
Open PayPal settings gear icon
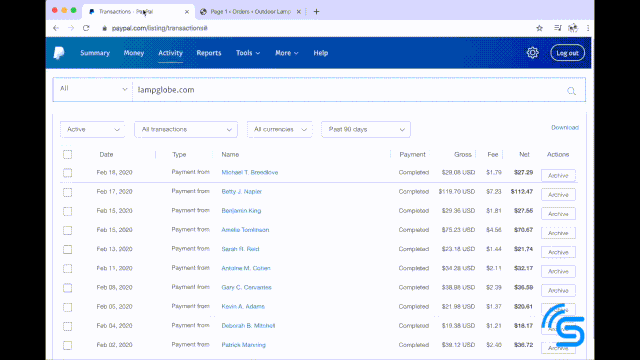532,53
